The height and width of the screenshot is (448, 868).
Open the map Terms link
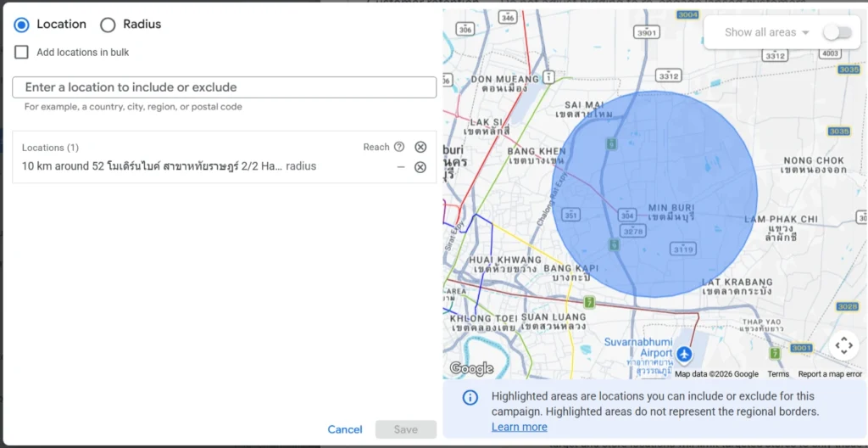[x=778, y=374]
